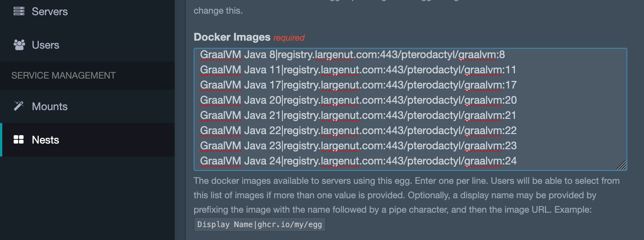Click the GraalVM Java 24 image line
This screenshot has height=240, width=644.
(358, 161)
